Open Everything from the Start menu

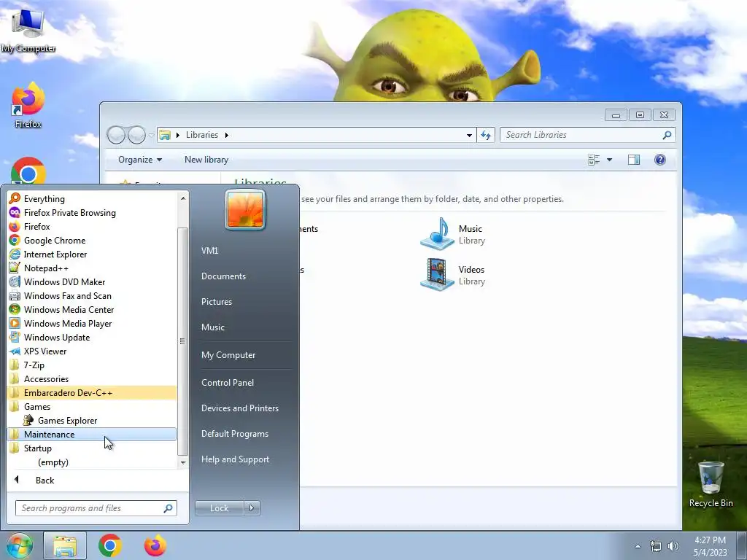(x=92, y=199)
